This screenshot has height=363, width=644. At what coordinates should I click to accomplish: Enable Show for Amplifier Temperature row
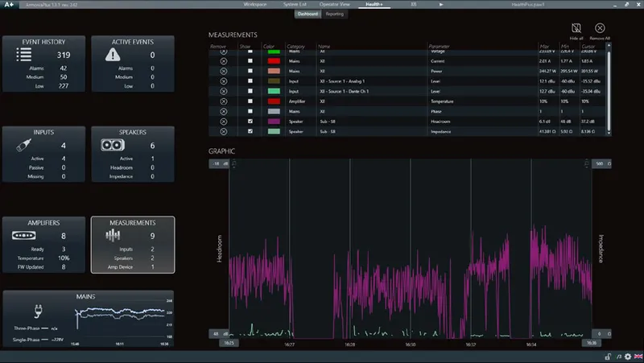pos(250,101)
